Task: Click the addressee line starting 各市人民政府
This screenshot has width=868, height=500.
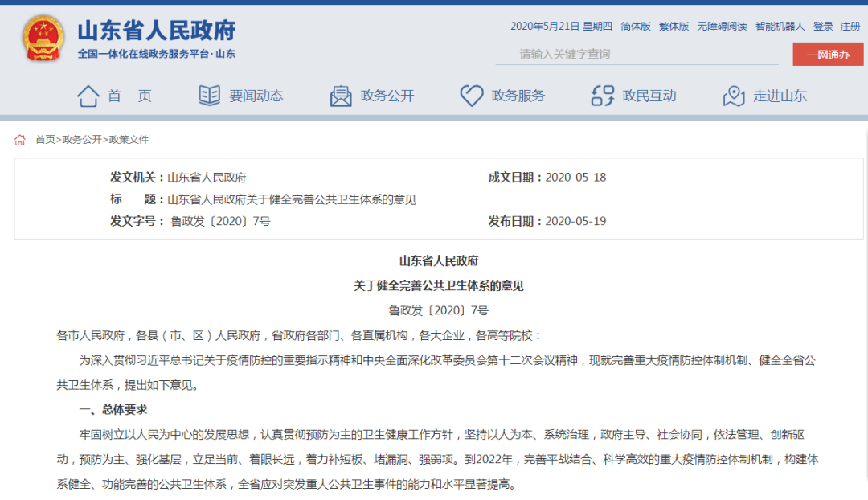Action: [299, 335]
